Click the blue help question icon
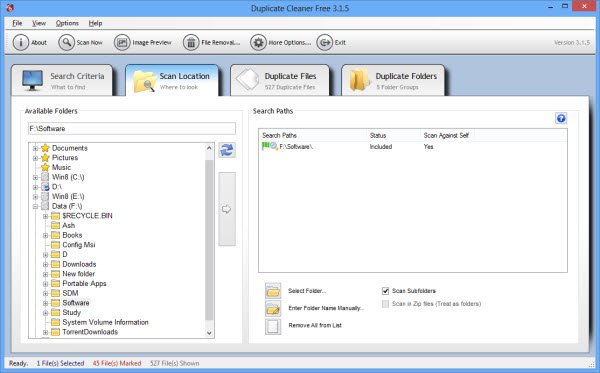Screen dimensions: 600x373 coord(561,118)
